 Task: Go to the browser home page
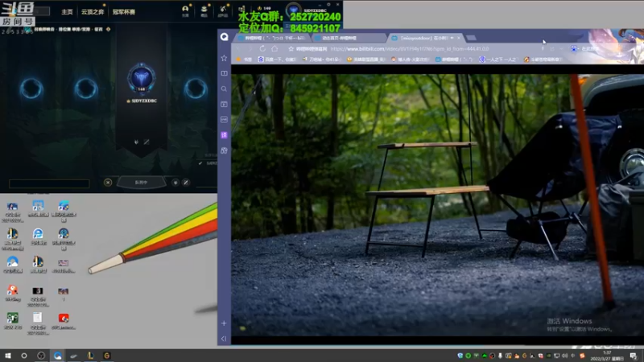pos(275,48)
